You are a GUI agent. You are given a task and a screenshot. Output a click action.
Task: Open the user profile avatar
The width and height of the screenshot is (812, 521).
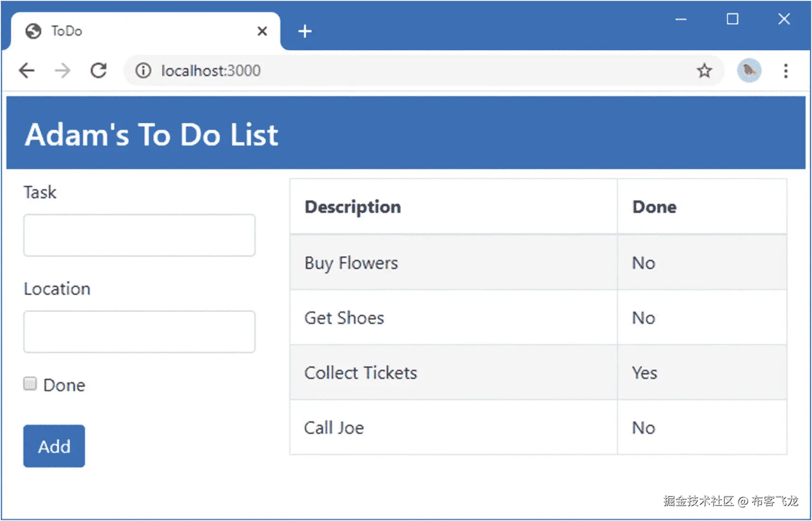coord(749,71)
